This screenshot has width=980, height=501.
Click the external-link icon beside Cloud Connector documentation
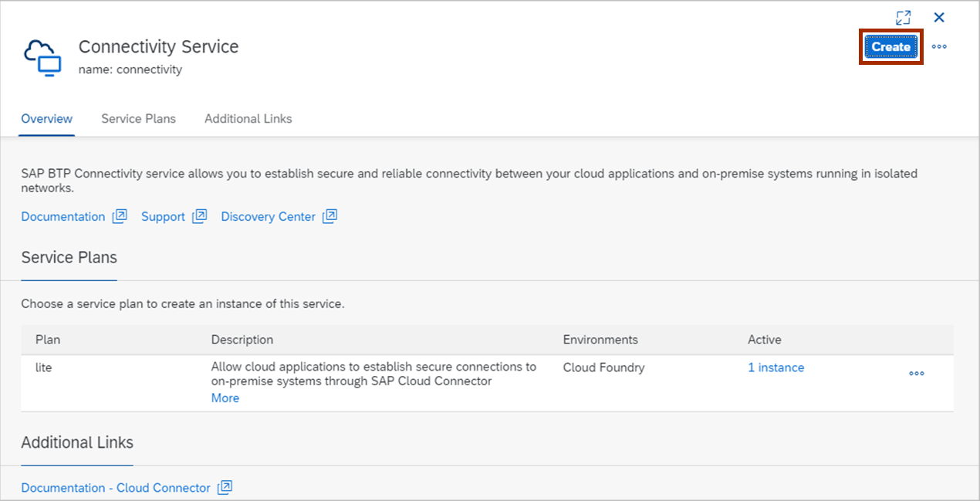[x=225, y=487]
